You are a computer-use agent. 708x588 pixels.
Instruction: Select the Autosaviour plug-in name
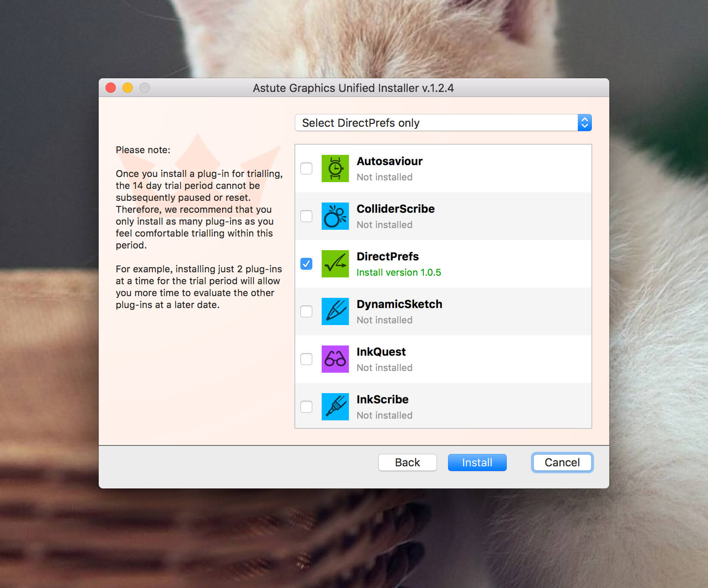click(389, 161)
